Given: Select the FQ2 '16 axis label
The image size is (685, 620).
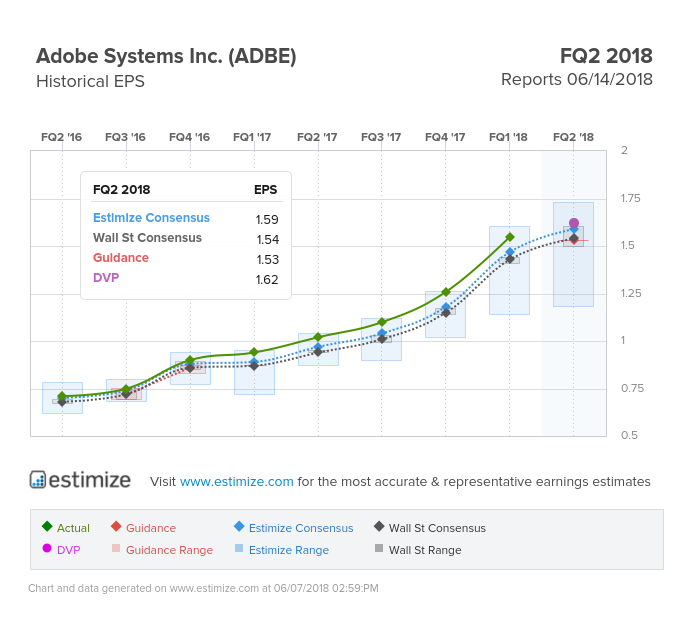Looking at the screenshot, I should tap(61, 137).
